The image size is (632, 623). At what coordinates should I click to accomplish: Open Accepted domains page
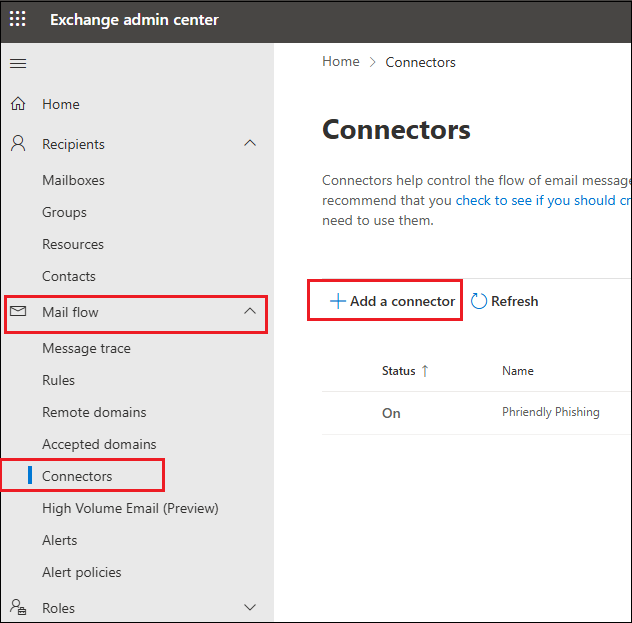(99, 444)
